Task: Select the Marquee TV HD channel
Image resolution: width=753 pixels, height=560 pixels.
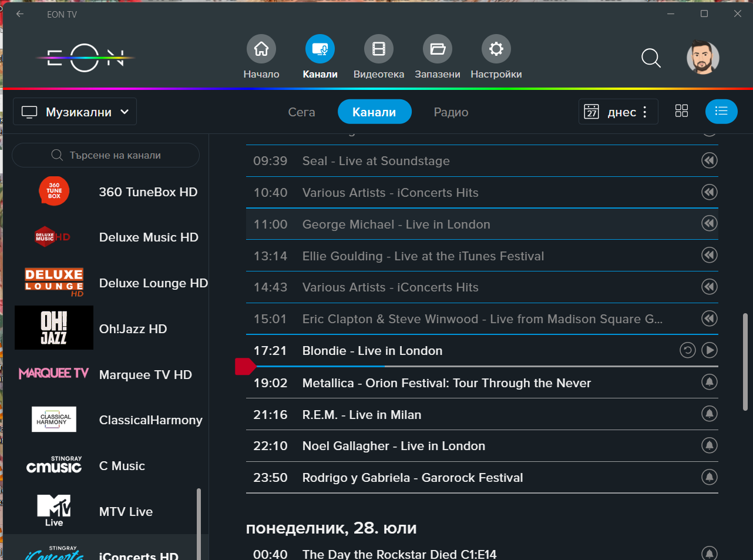Action: [x=106, y=374]
